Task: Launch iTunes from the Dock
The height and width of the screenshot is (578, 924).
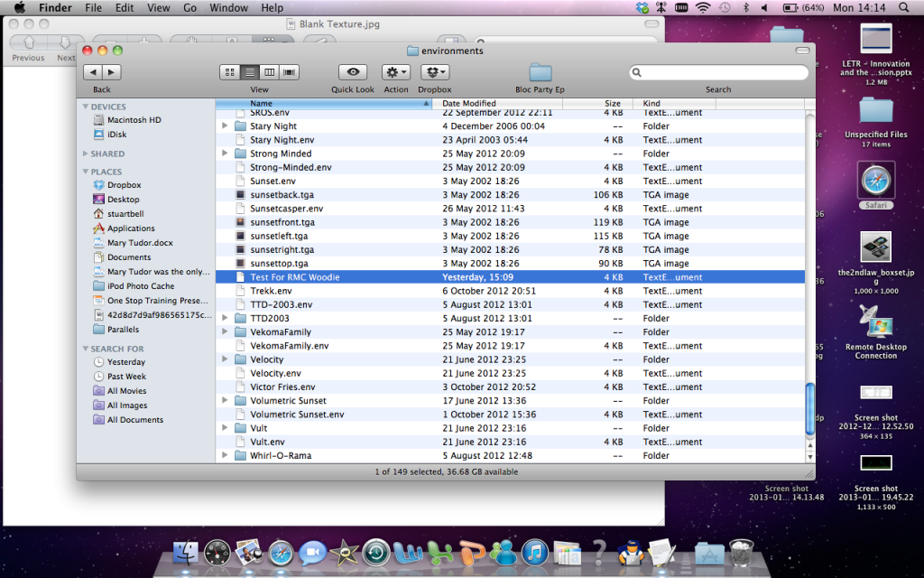Action: 535,553
